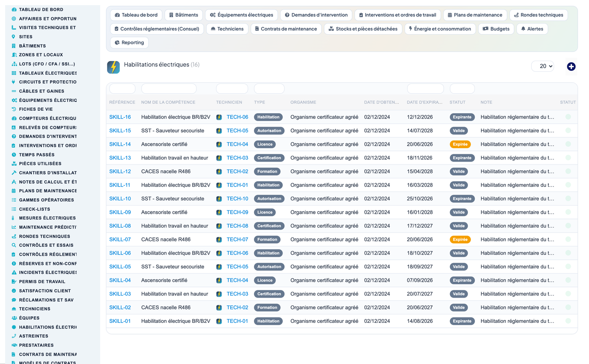The height and width of the screenshot is (364, 589).
Task: Click the Statut column filter field
Action: [462, 88]
